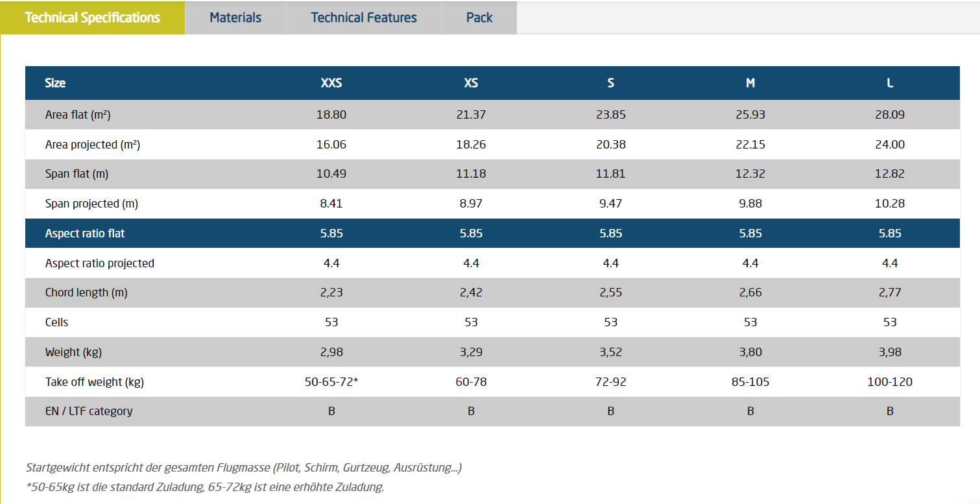Select the 85-105 take off weight cell
This screenshot has width=980, height=504.
[750, 382]
